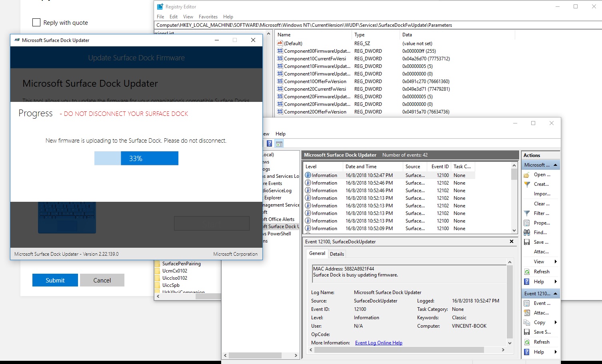The width and height of the screenshot is (602, 364).
Task: Click the Component00FirmwareUpdat... DWORD value icon
Action: coord(280,51)
